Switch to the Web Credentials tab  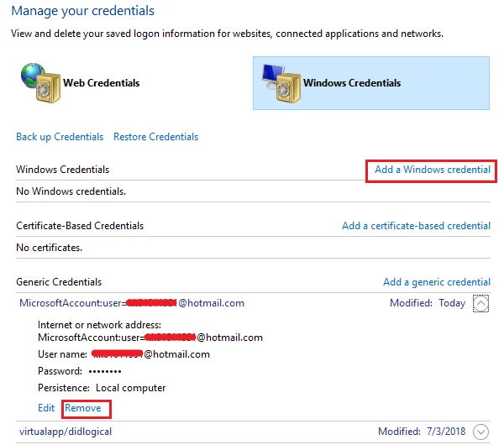(x=101, y=83)
